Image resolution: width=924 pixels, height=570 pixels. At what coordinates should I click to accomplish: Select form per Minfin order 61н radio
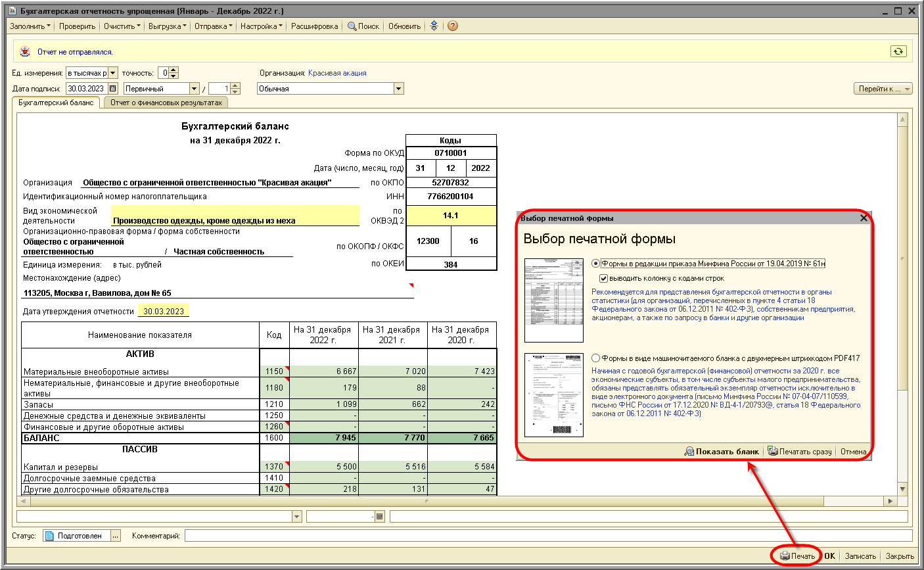pyautogui.click(x=595, y=264)
